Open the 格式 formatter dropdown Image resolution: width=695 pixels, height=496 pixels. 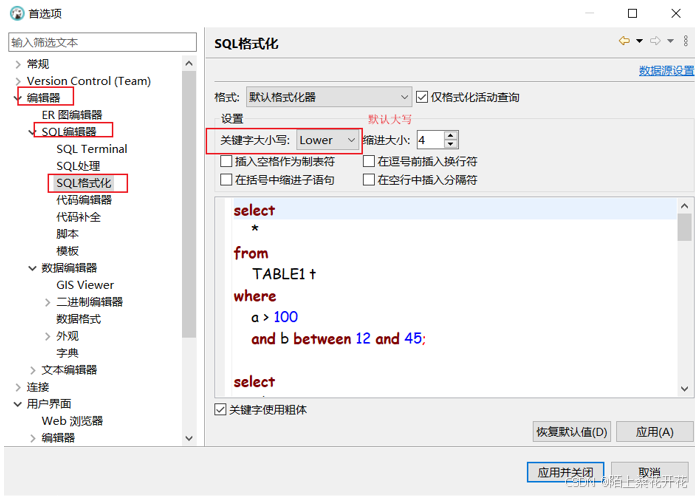tap(328, 97)
